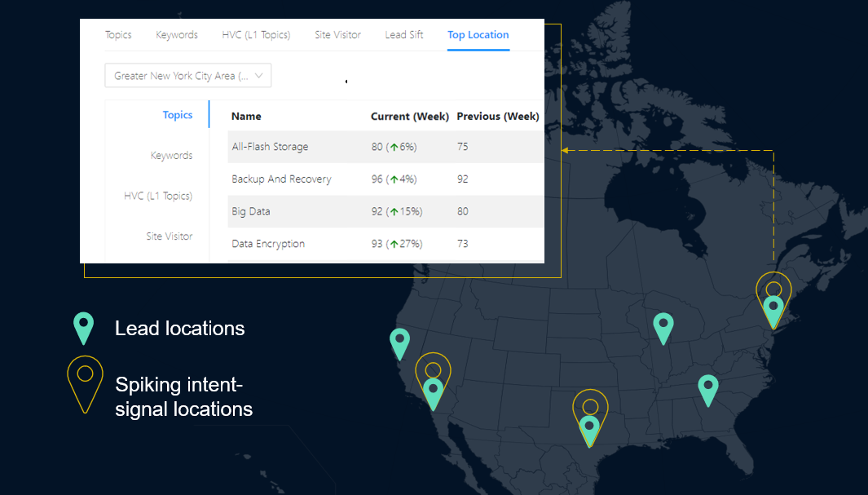Click the Lead locations legend pin icon
868x495 pixels.
click(84, 328)
